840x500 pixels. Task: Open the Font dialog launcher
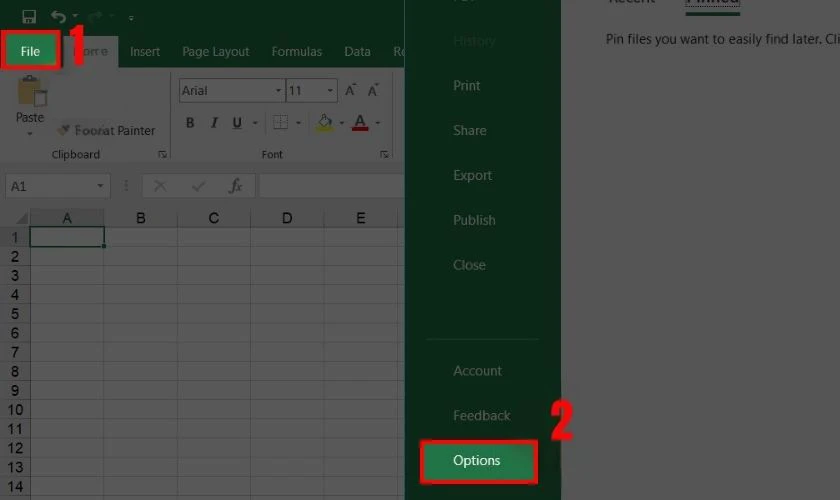click(x=384, y=154)
